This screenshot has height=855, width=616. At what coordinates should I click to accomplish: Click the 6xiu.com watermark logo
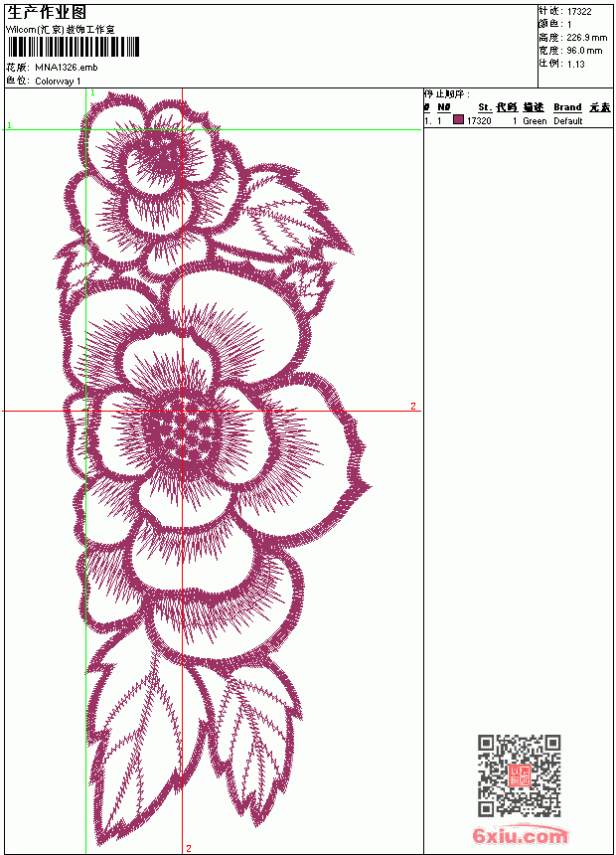(x=521, y=834)
